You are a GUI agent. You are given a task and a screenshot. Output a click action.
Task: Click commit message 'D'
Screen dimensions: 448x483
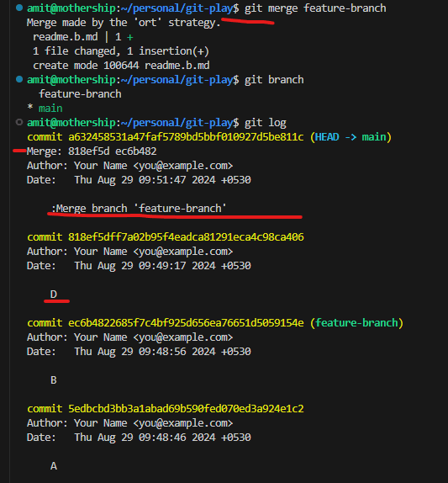54,295
